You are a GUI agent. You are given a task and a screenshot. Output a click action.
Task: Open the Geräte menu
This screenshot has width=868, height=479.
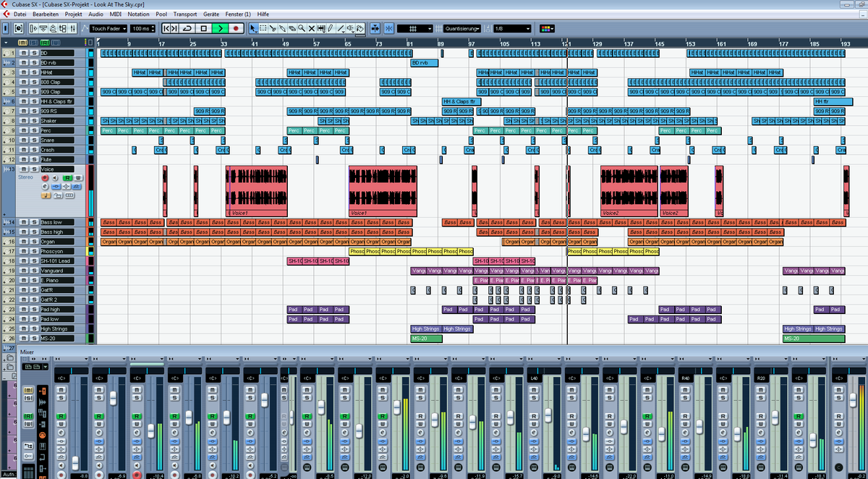point(211,14)
